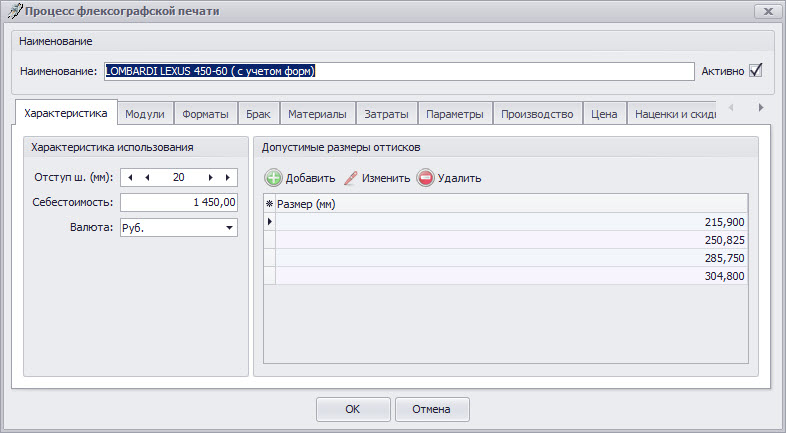786x433 pixels.
Task: Click the Изменить pencil icon
Action: (351, 178)
